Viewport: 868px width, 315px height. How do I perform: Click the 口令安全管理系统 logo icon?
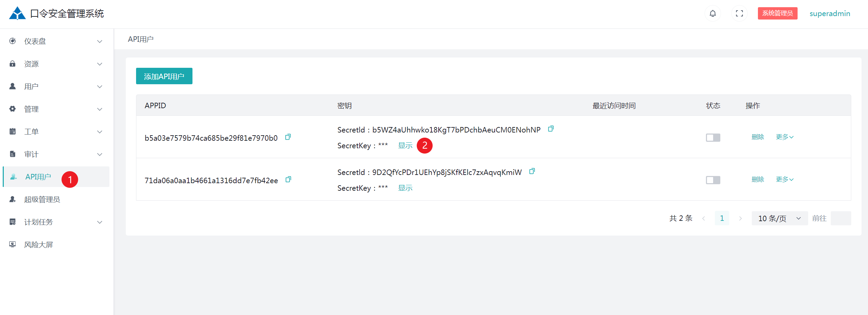17,14
